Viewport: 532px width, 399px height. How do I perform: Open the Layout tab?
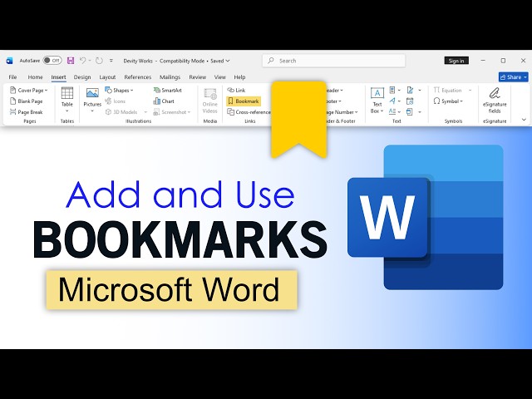107,77
